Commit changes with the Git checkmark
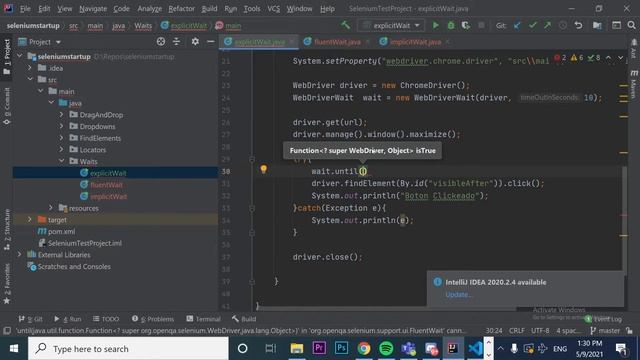This screenshot has width=640, height=360. (532, 25)
